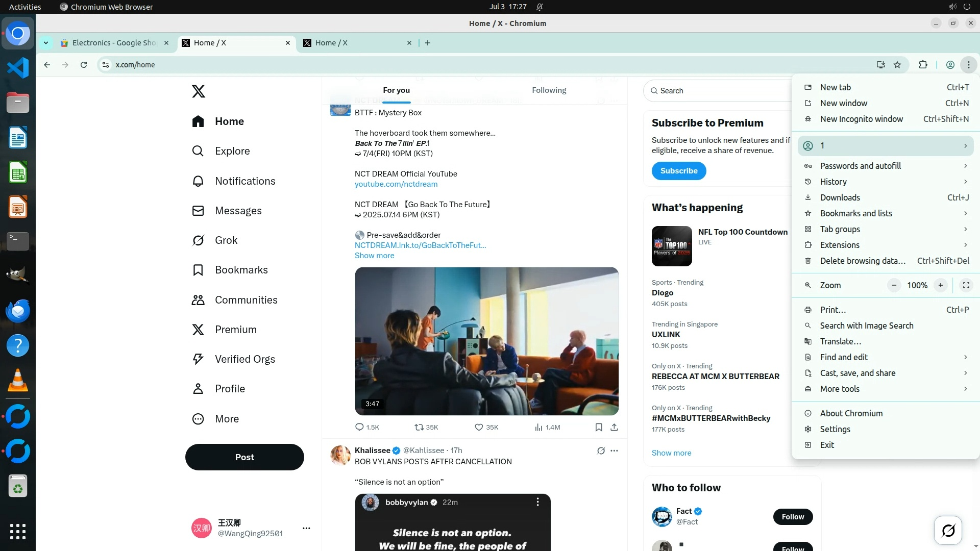Open the youtube.com/nctdream link
980x551 pixels.
396,184
